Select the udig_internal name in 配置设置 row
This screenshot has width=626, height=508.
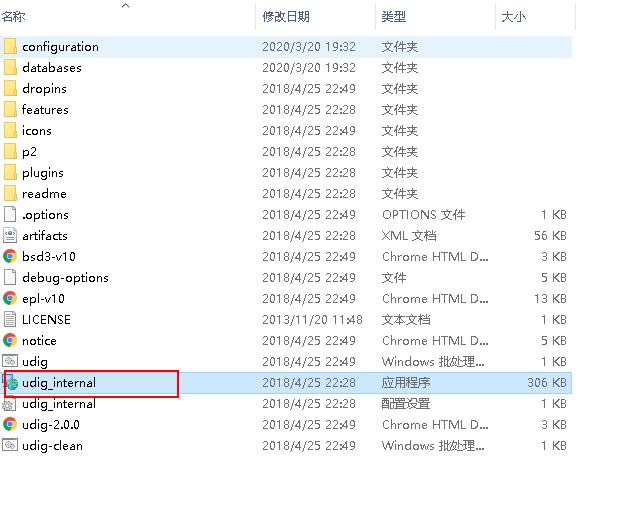point(59,404)
